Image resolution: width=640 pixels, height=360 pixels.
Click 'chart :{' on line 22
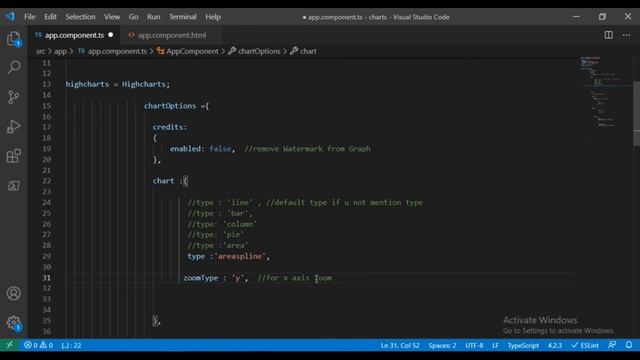coord(170,181)
